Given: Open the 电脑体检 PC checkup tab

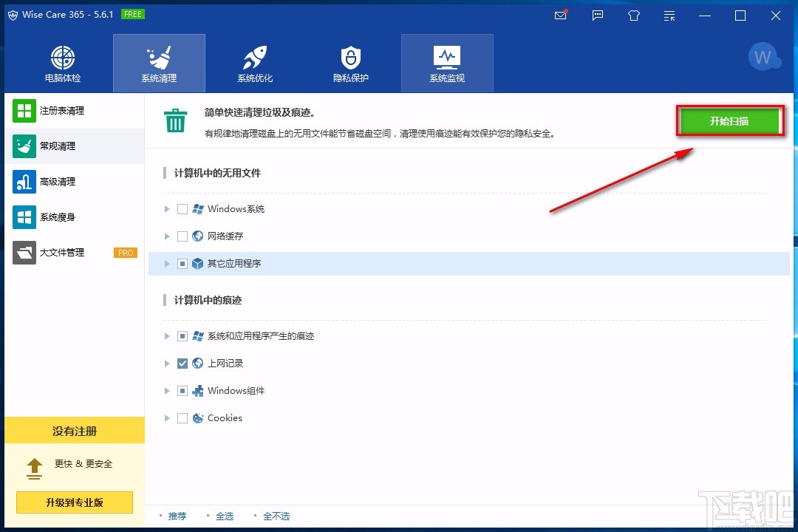Looking at the screenshot, I should [x=63, y=64].
